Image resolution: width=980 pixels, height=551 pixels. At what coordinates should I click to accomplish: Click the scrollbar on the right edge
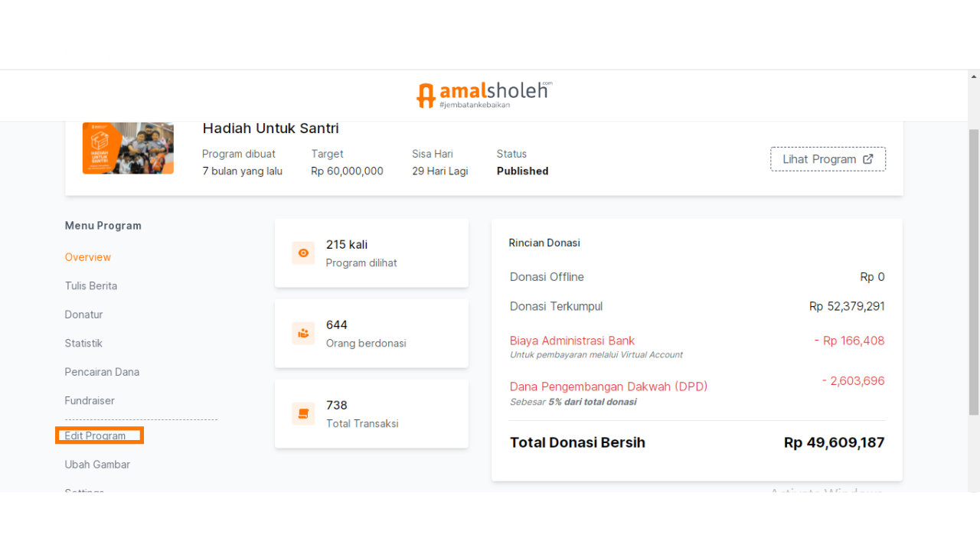(x=973, y=230)
